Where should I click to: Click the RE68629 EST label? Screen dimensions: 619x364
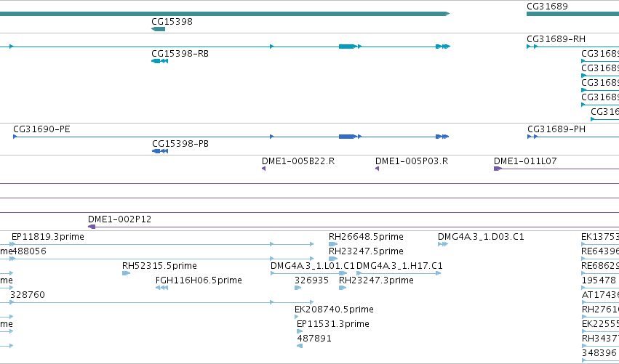[x=600, y=265]
